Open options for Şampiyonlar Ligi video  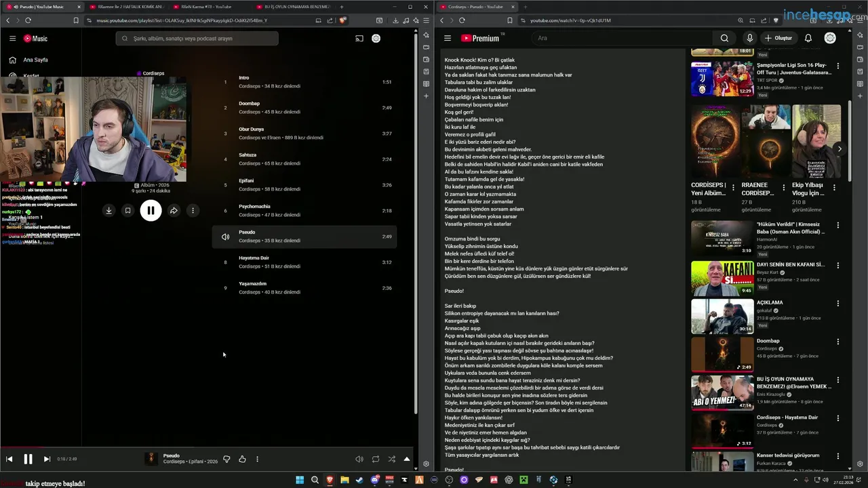coord(838,66)
